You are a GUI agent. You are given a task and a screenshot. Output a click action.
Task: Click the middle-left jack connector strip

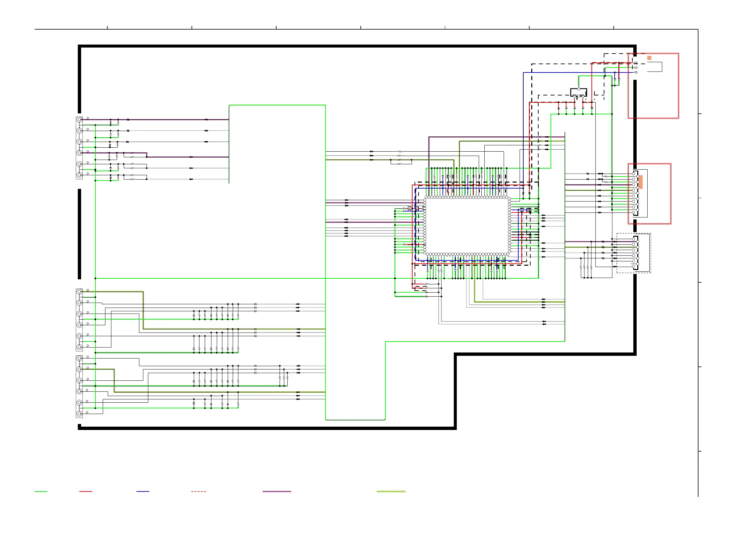tap(79, 319)
